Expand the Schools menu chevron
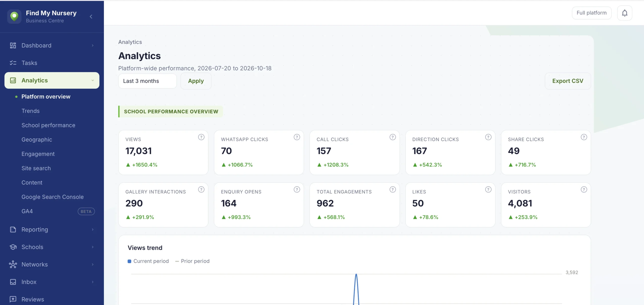 [x=93, y=247]
